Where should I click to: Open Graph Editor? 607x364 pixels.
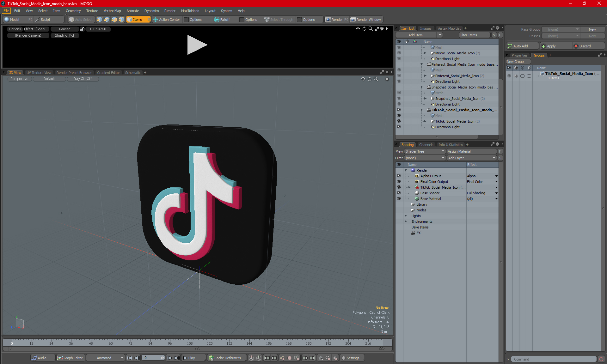pyautogui.click(x=70, y=358)
